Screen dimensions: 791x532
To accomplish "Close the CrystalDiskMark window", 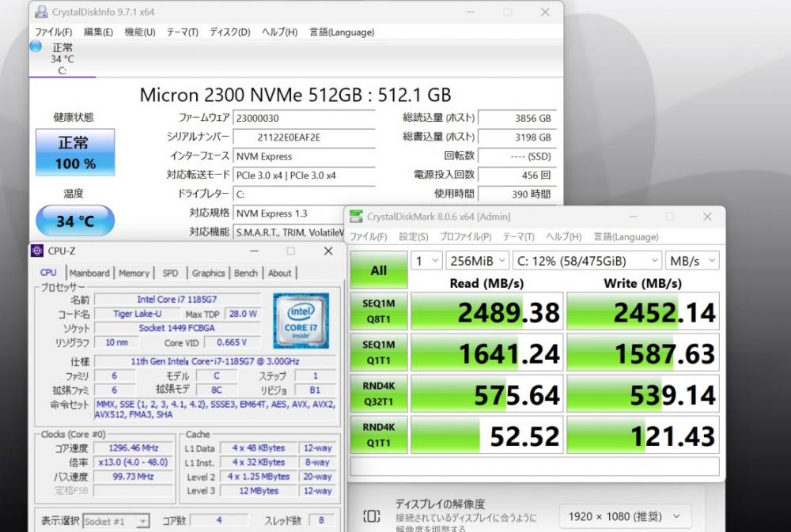I will [707, 217].
